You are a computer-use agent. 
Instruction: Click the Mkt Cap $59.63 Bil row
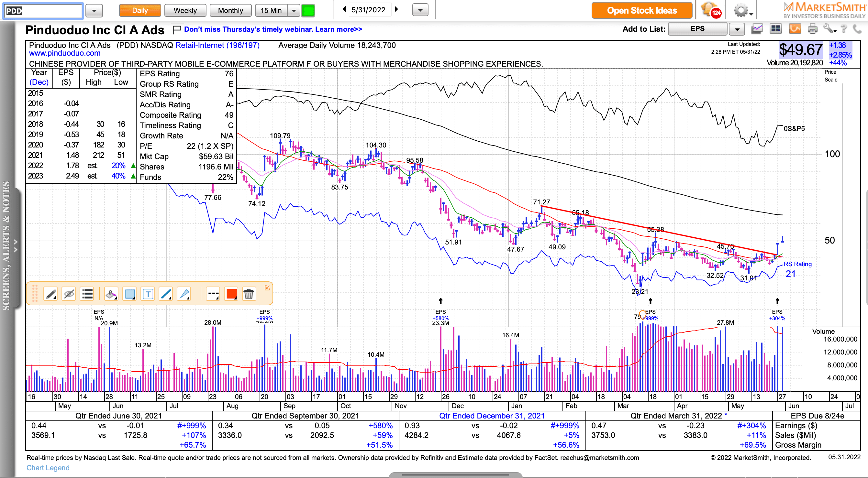[186, 157]
